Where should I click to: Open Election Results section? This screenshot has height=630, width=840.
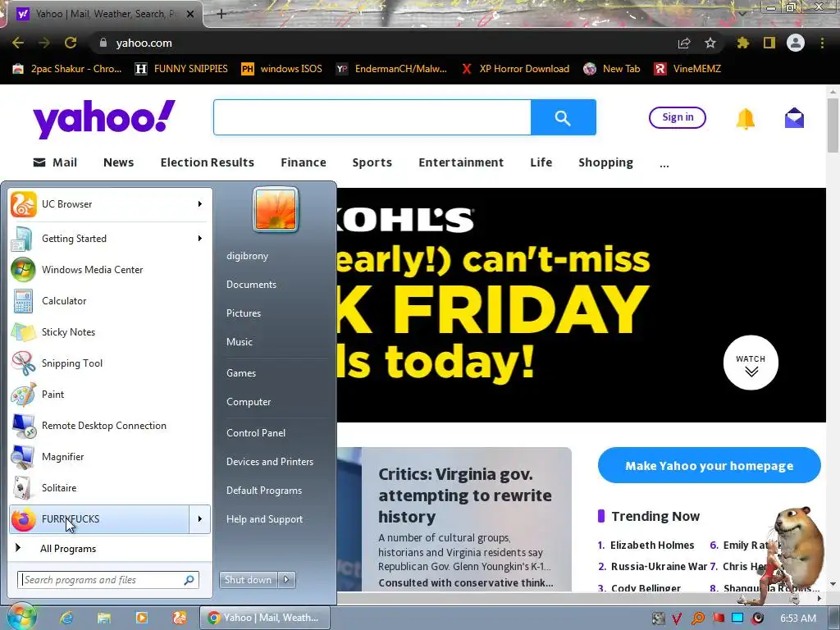click(x=208, y=162)
